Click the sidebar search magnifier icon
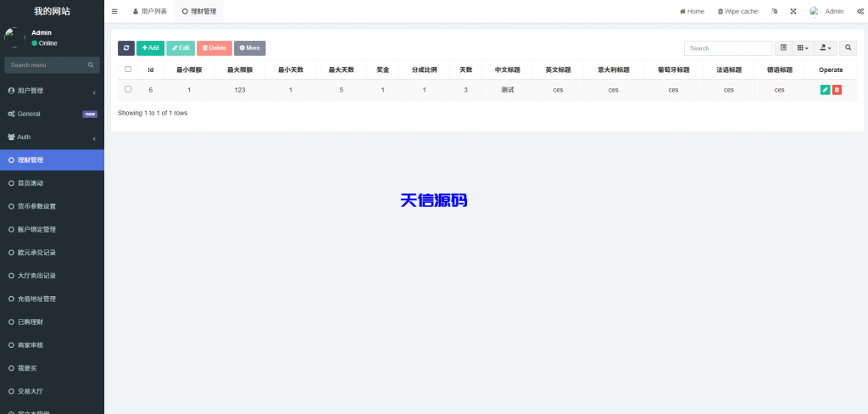The image size is (868, 414). [x=91, y=64]
